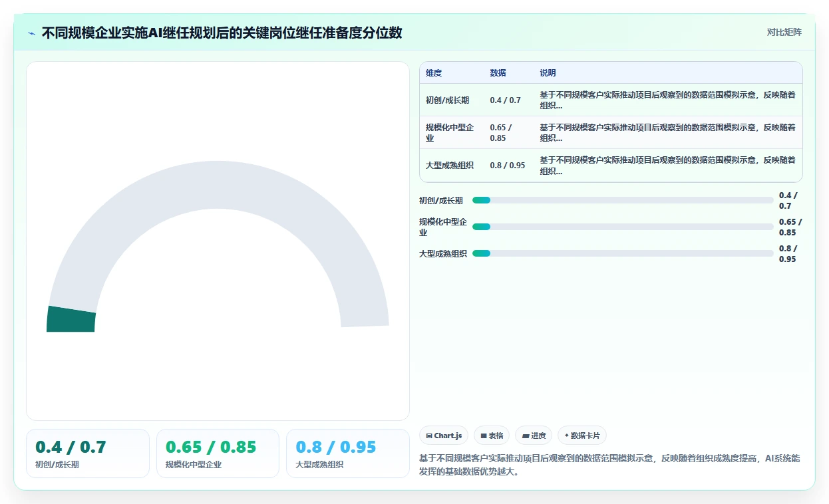Click the grey gauge arc
The image size is (829, 504).
point(218,185)
